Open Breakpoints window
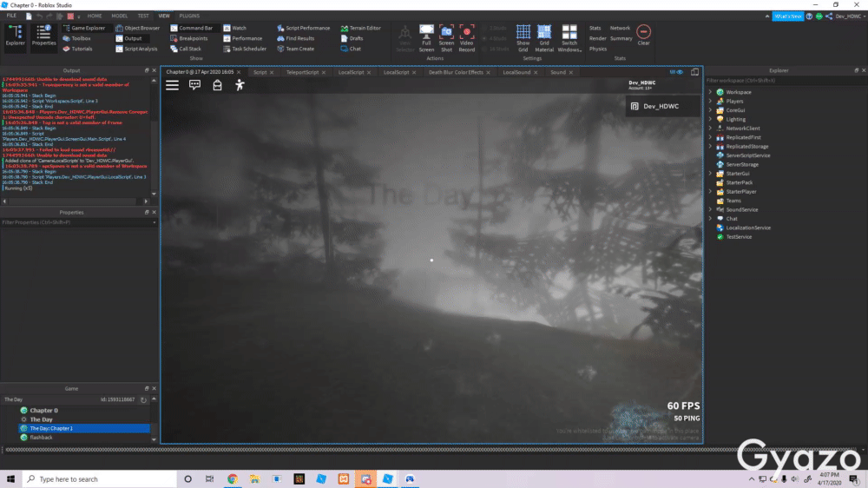Image resolution: width=868 pixels, height=488 pixels. coord(188,38)
